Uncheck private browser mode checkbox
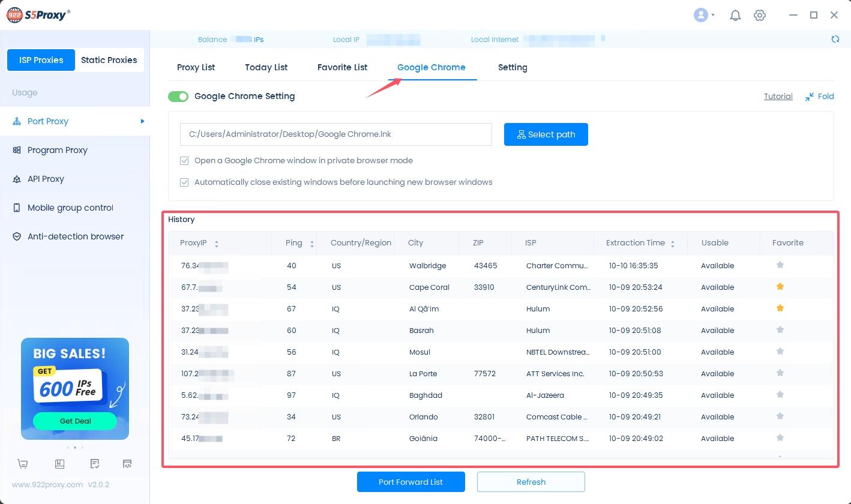 pos(185,161)
